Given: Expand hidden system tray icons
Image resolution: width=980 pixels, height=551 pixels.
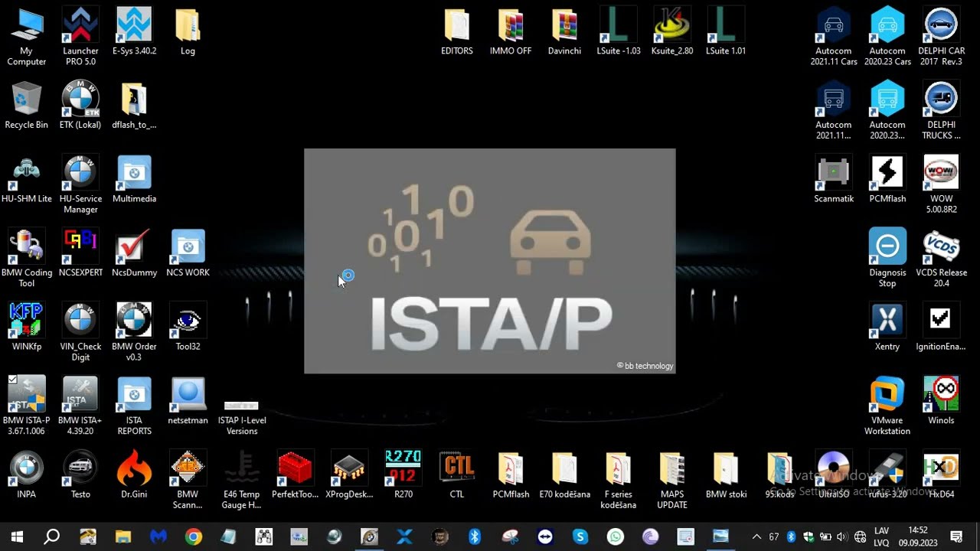Looking at the screenshot, I should [x=756, y=536].
